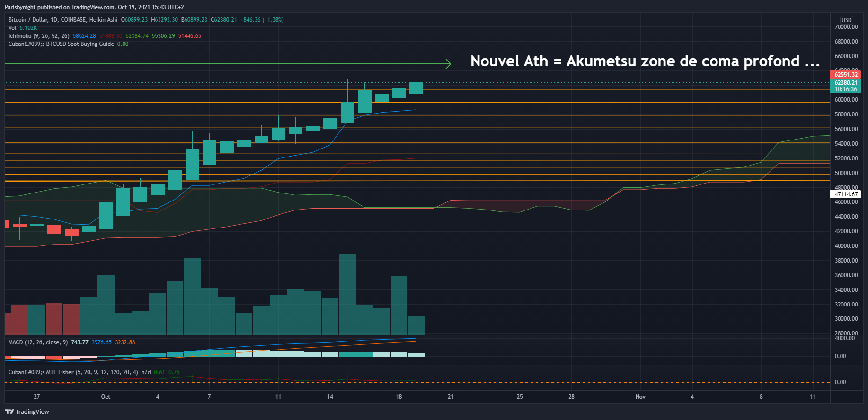
Task: Click the 'Nov' label on the time axis
Action: tap(640, 397)
